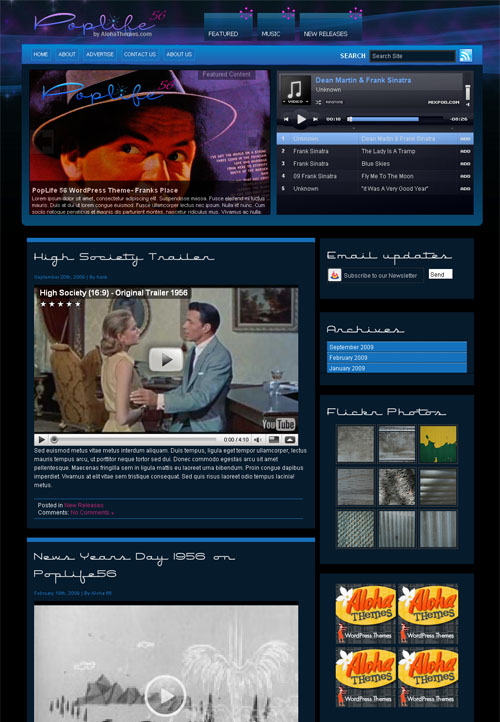Screen dimensions: 500x722
Task: Select playlist row 'It Was A Very Good Year'
Action: (375, 188)
